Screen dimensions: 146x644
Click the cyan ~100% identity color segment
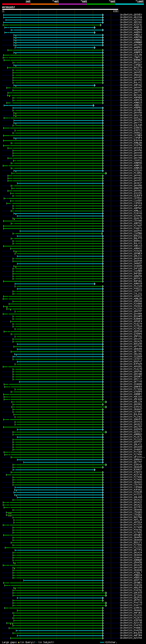tap(130, 4)
